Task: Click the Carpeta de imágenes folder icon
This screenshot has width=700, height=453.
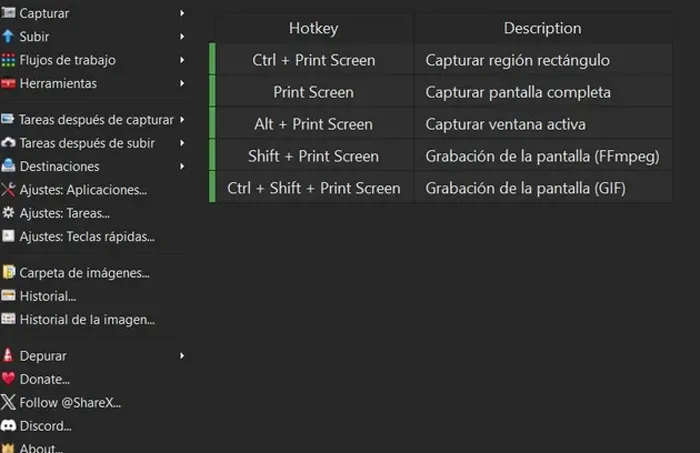Action: tap(8, 272)
